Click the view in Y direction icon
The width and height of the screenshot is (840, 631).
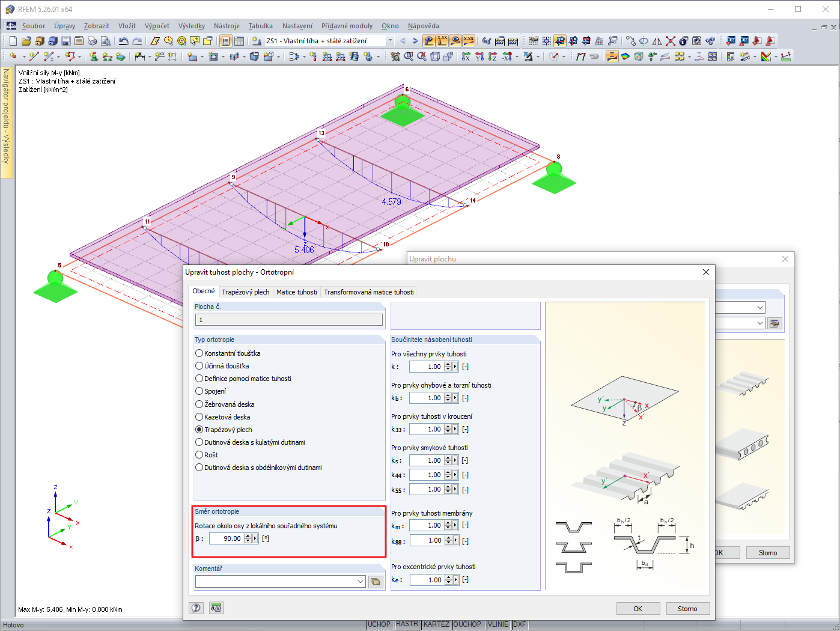coord(479,56)
